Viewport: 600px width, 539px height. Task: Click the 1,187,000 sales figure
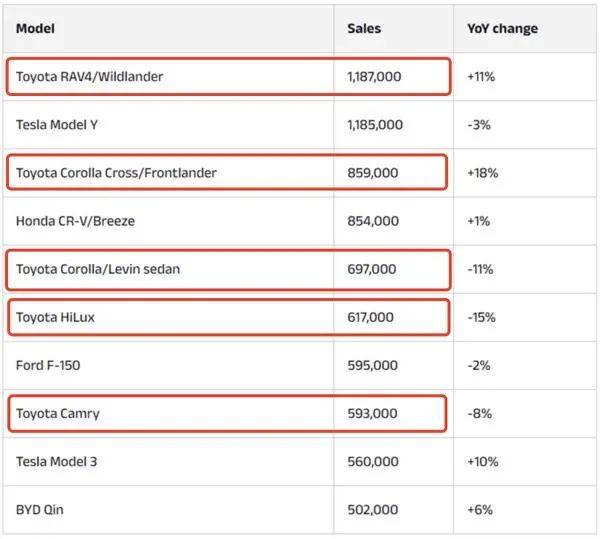(375, 77)
